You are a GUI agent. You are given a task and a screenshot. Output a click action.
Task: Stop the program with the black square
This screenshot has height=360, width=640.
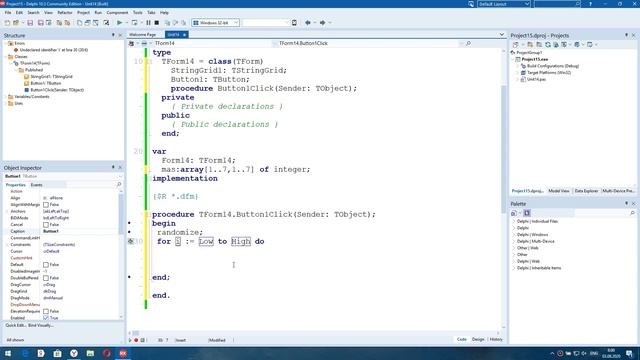tap(157, 23)
